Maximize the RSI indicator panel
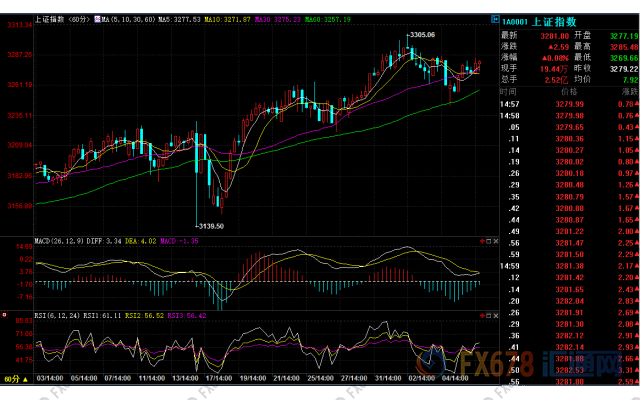This screenshot has height=400, width=640. point(489,316)
